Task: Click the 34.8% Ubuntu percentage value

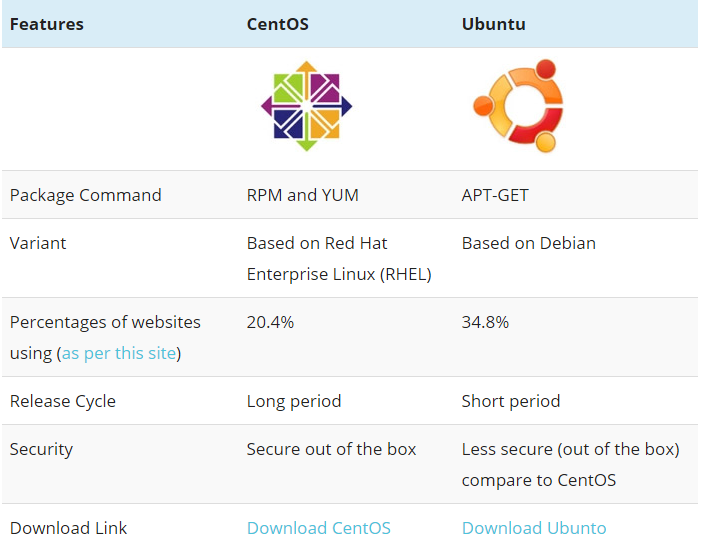Action: (x=485, y=322)
